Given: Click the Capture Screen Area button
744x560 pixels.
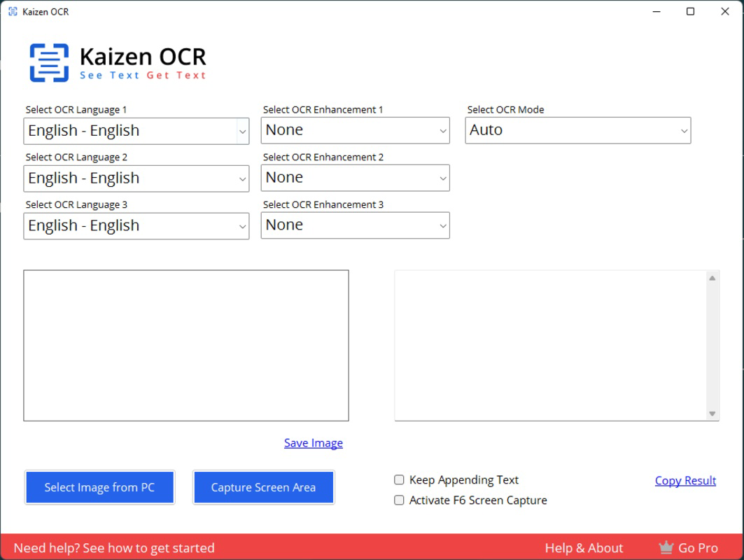Looking at the screenshot, I should pos(263,487).
